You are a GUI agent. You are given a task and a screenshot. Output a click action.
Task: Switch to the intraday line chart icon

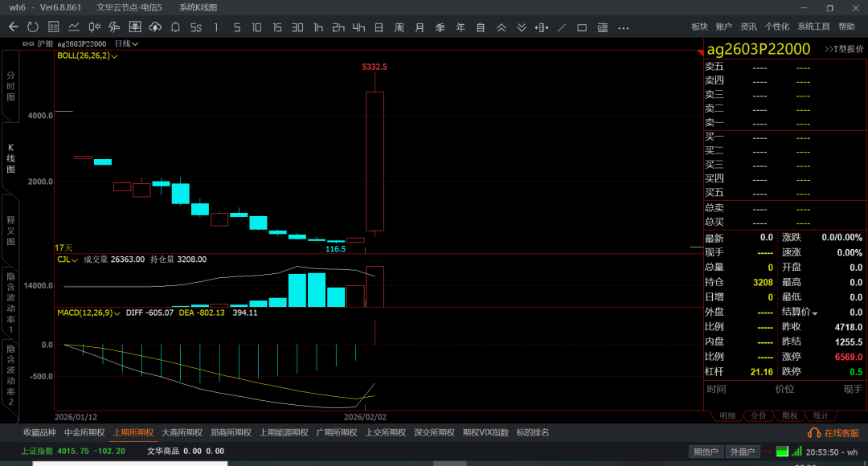click(74, 27)
